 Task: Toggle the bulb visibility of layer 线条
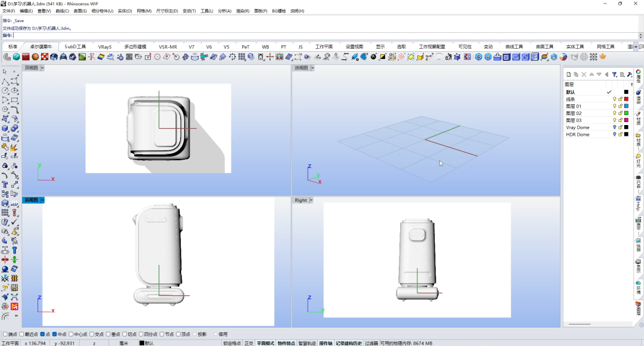(614, 99)
